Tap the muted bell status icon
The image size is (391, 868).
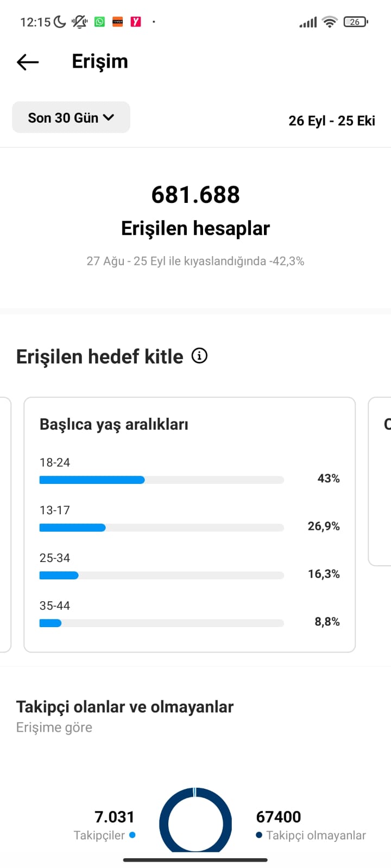[x=79, y=22]
